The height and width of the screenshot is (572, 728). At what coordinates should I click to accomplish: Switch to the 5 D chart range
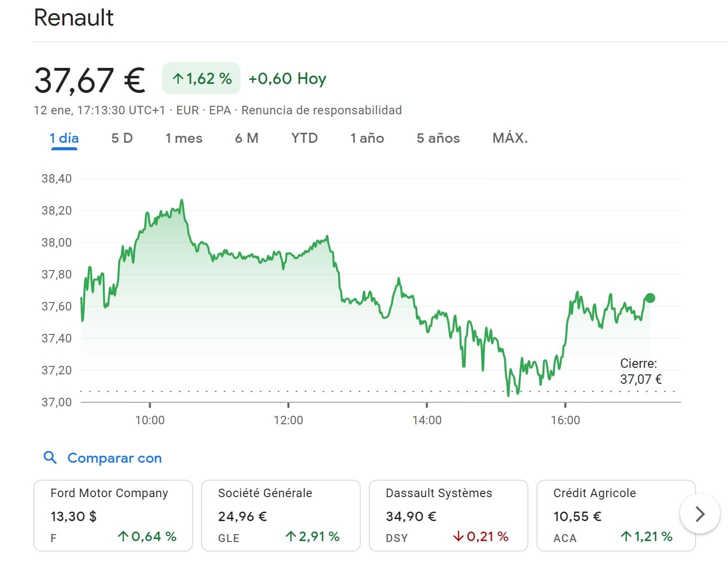122,138
